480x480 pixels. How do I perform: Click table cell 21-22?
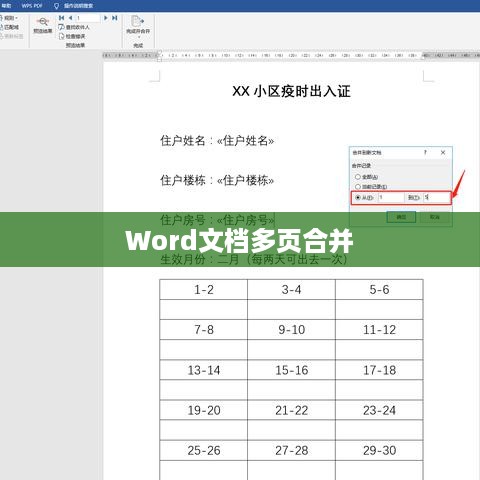291,410
